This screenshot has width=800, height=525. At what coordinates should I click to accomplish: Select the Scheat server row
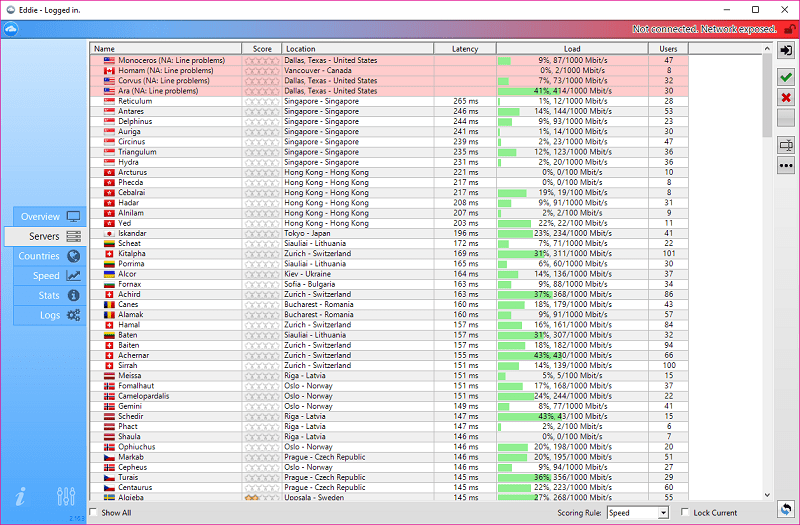[389, 243]
